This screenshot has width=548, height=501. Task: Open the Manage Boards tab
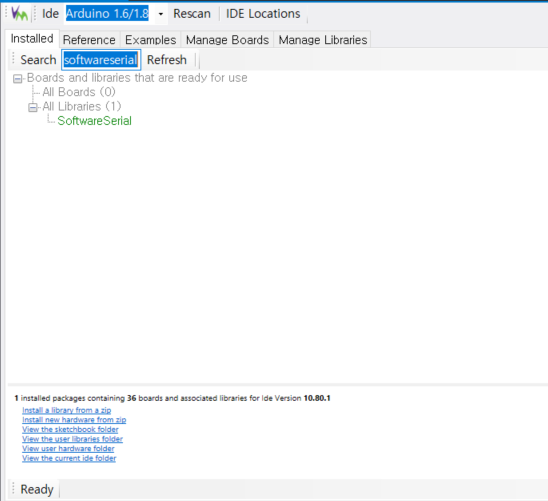pos(227,39)
